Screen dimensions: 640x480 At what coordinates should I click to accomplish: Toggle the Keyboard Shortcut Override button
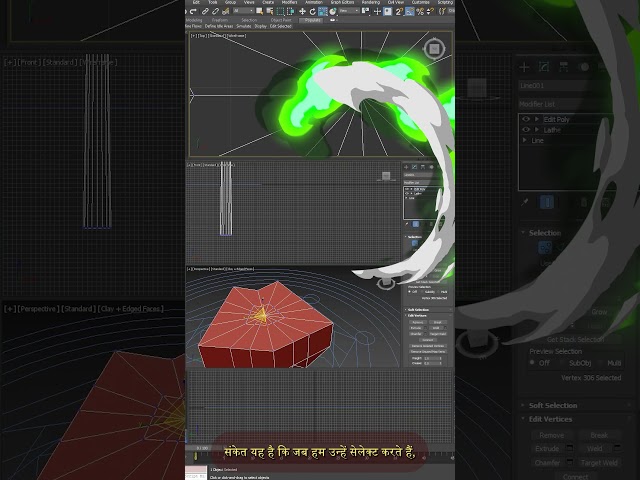(x=388, y=11)
